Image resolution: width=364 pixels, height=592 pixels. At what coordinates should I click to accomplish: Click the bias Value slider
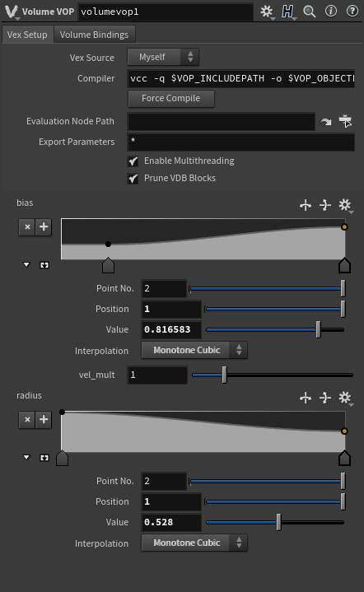[x=275, y=329]
